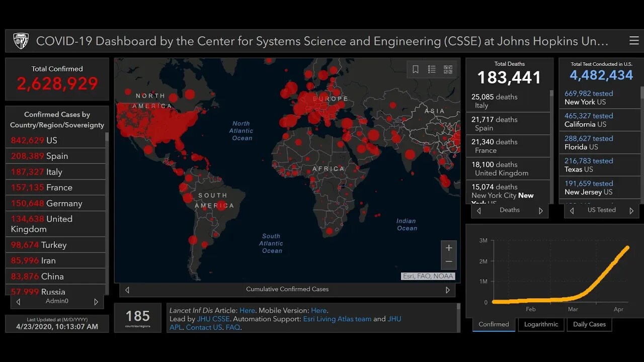Click the Johns Hopkins shield logo

coord(21,41)
